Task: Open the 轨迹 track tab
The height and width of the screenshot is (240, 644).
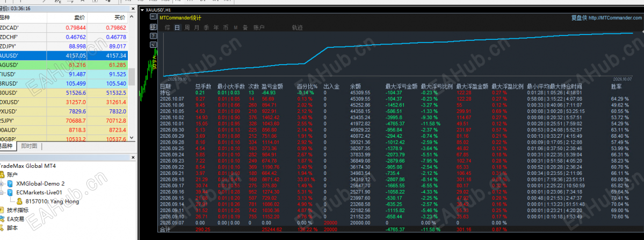Action: tap(298, 27)
